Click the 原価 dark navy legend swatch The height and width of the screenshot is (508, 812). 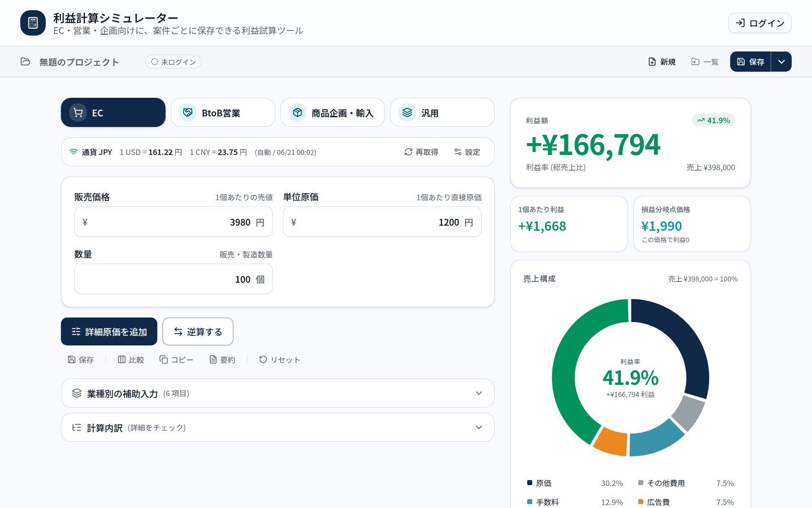pos(529,483)
